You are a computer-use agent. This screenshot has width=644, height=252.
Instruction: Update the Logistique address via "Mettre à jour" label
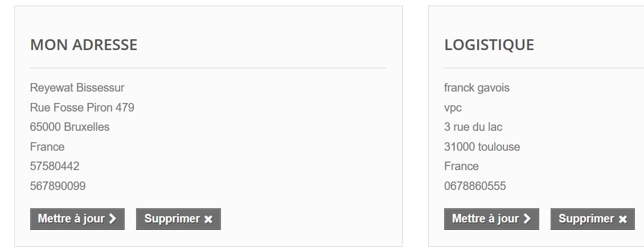(x=485, y=219)
